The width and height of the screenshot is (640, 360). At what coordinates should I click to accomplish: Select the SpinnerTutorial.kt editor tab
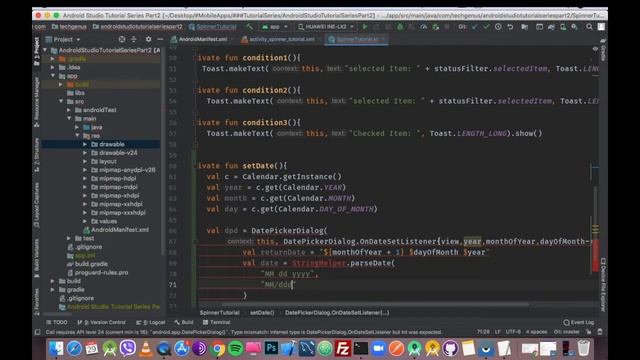coord(357,40)
